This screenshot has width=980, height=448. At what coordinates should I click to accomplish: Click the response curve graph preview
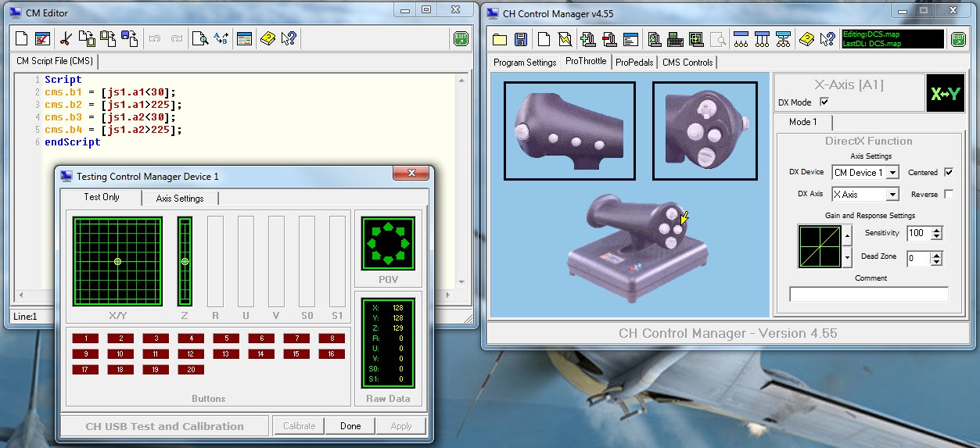(x=819, y=246)
